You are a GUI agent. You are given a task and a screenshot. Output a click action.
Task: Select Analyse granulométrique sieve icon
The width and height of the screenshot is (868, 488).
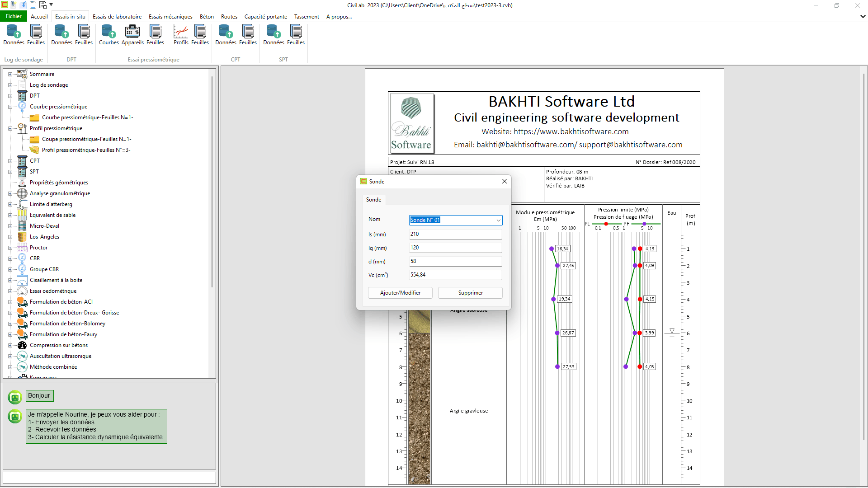[x=22, y=193]
